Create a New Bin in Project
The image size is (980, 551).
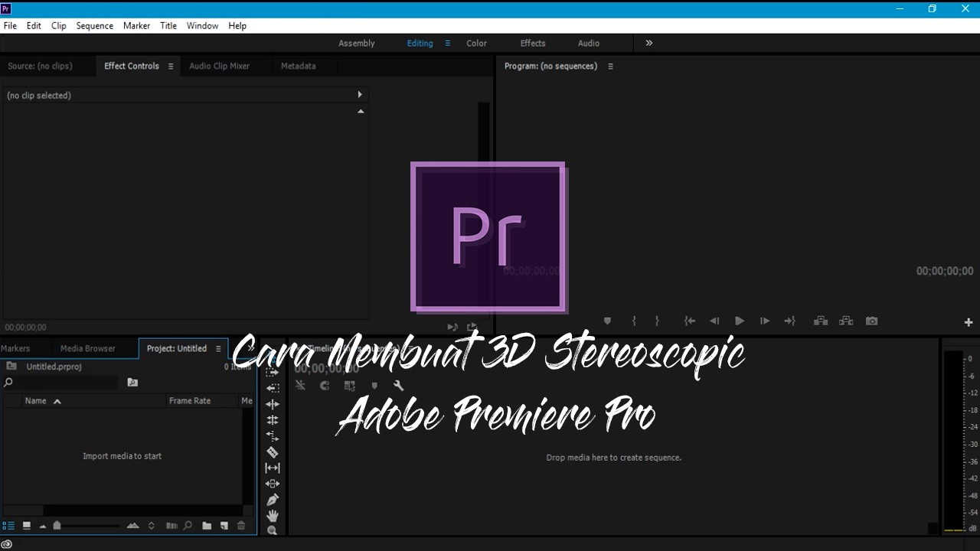click(x=207, y=526)
